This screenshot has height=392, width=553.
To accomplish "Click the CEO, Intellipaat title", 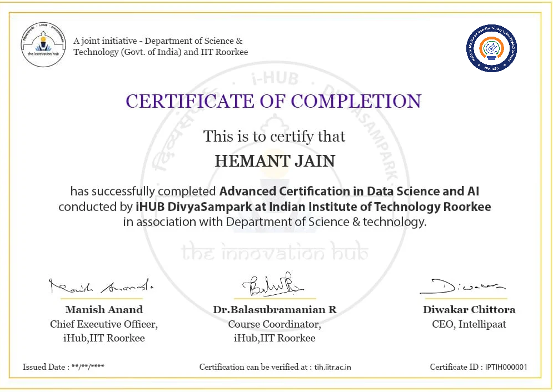I will [469, 324].
